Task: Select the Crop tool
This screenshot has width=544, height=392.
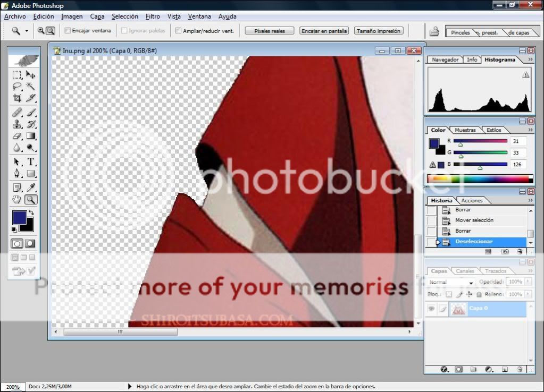Action: tap(17, 98)
